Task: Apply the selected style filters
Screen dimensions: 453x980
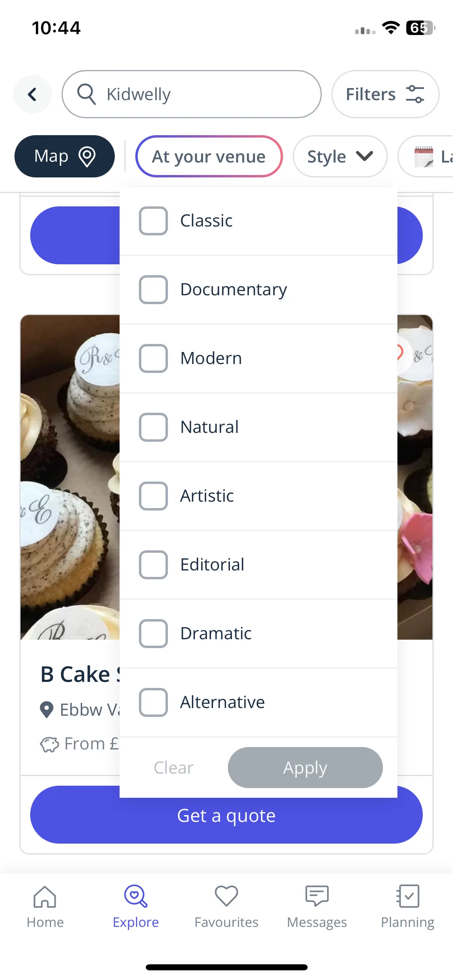Action: click(x=305, y=768)
